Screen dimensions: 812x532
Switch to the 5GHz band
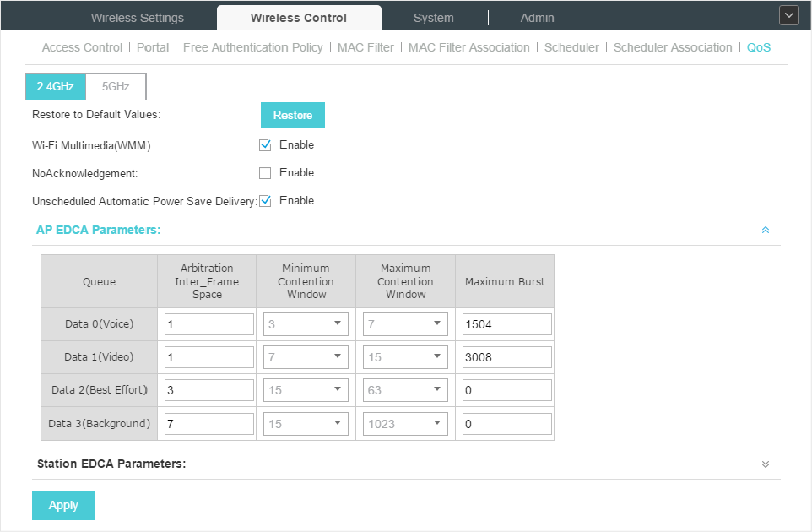point(116,86)
